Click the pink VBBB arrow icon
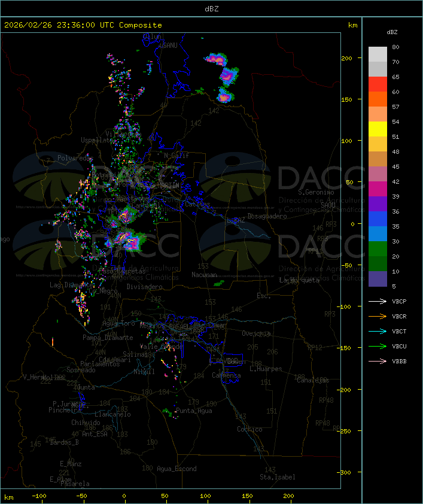 [x=378, y=362]
